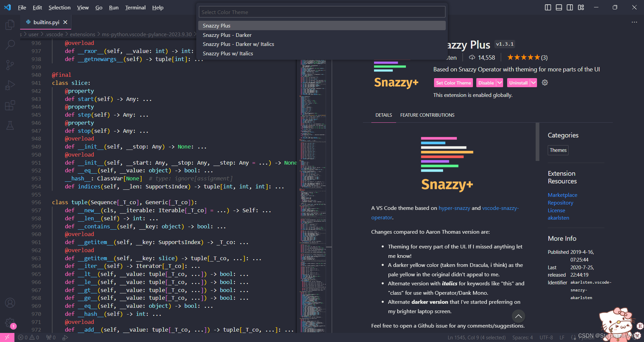The image size is (644, 342).
Task: Click the extension details scrollbar
Action: coord(537,142)
